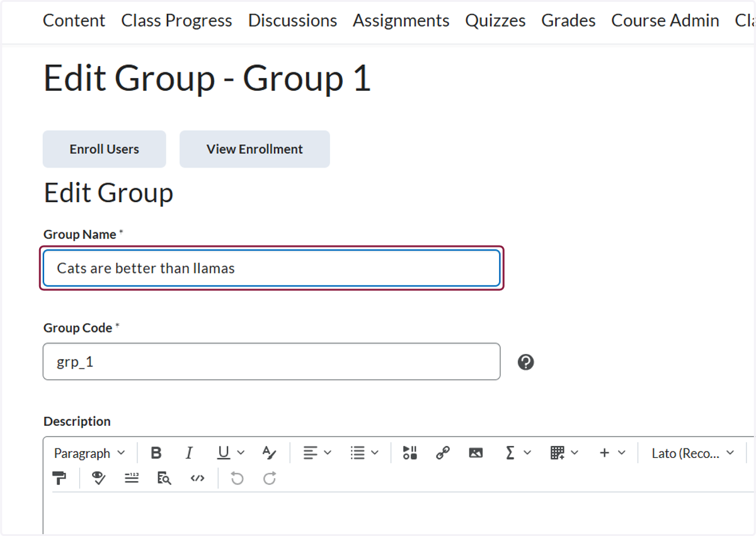The height and width of the screenshot is (536, 756).
Task: Toggle bold formatting in Description editor
Action: [156, 453]
